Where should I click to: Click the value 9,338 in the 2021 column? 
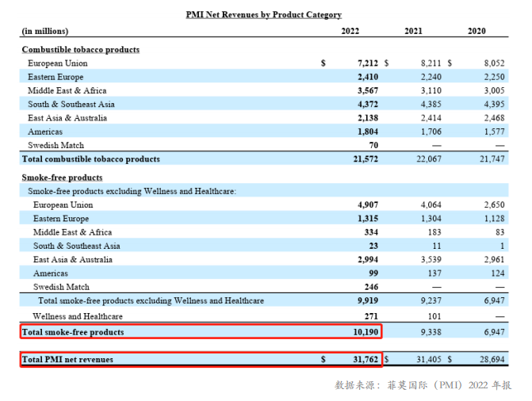431,332
